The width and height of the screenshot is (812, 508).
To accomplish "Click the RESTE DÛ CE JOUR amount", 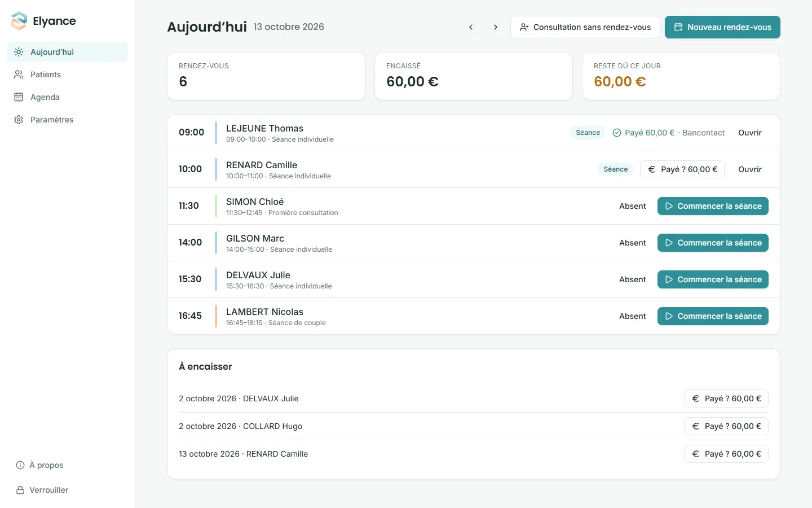I will 620,82.
